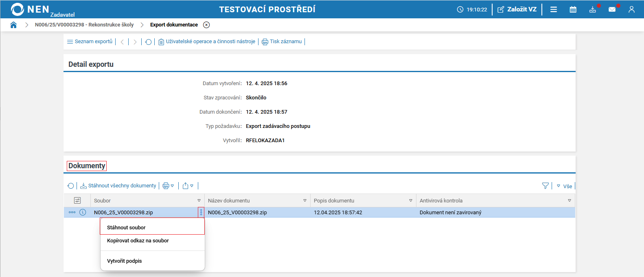
Task: Click the Dokumenty section heading
Action: [x=87, y=166]
